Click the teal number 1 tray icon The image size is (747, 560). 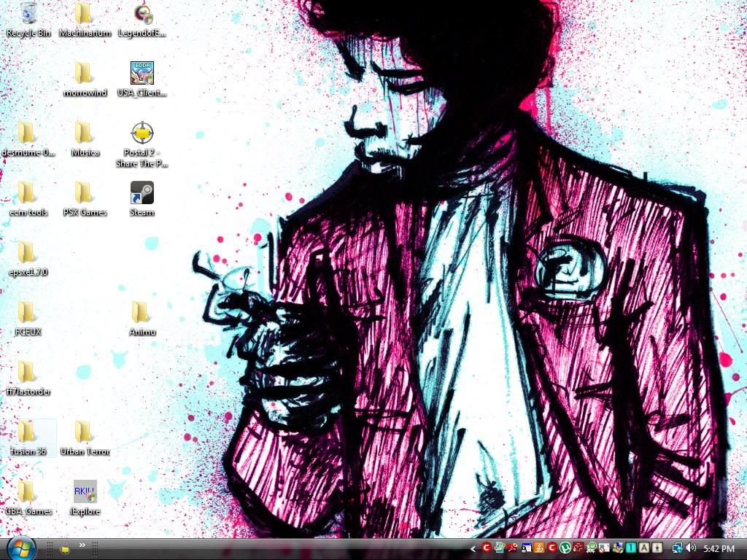coord(631,548)
